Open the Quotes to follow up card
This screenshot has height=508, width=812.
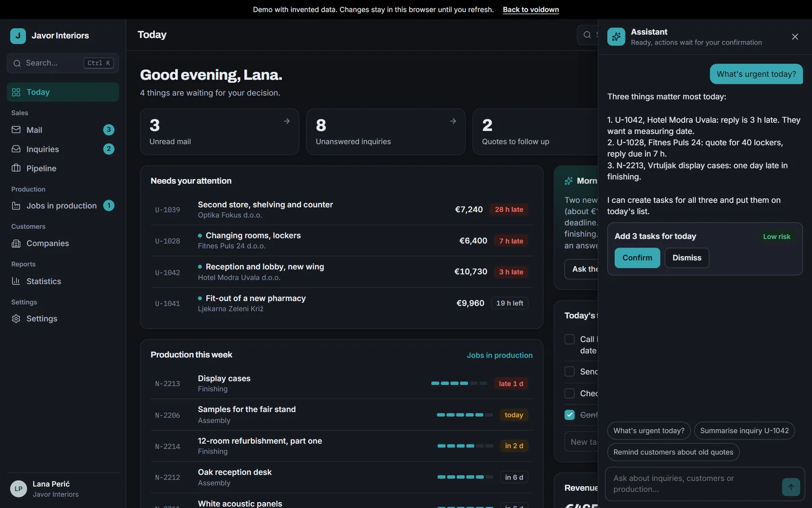(x=535, y=132)
